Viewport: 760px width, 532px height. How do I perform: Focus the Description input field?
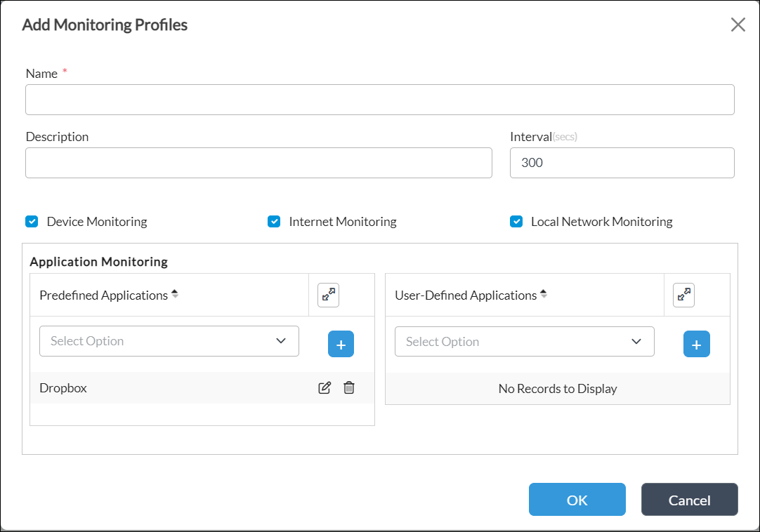point(258,163)
